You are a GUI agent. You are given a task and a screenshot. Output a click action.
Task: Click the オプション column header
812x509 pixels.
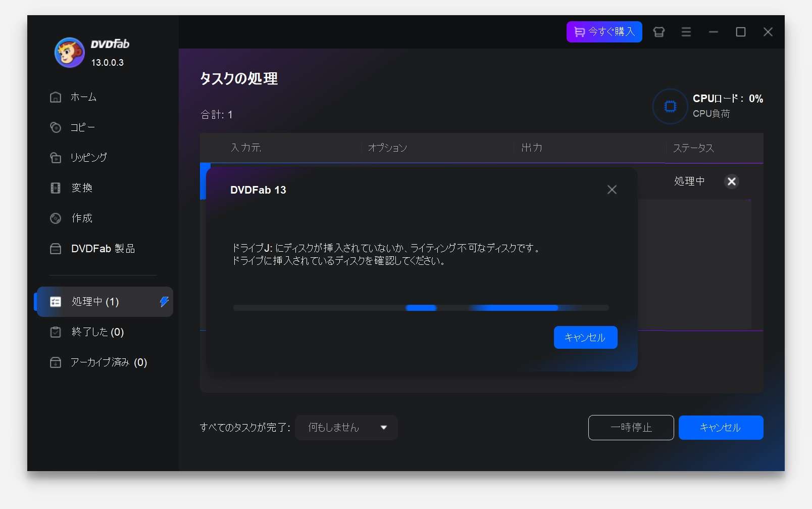click(x=387, y=148)
